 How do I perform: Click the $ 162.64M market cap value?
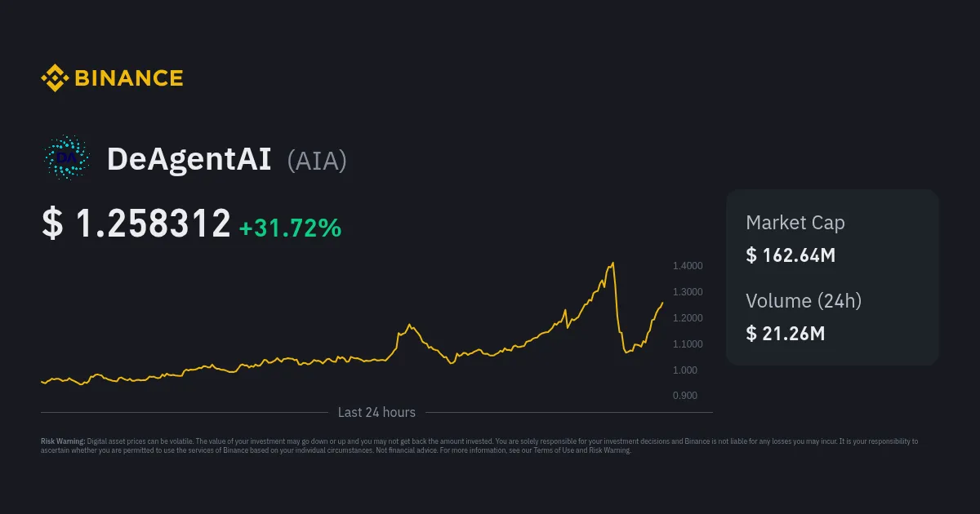[x=791, y=255]
